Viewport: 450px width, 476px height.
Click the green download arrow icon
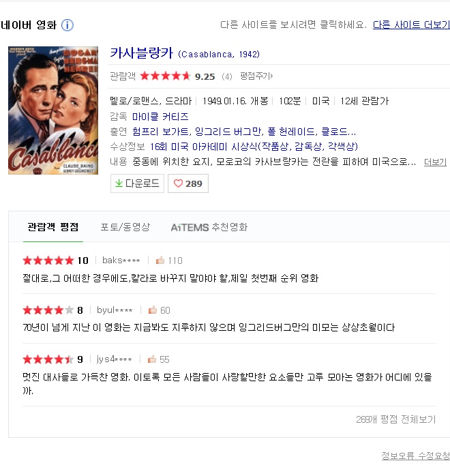pyautogui.click(x=119, y=183)
